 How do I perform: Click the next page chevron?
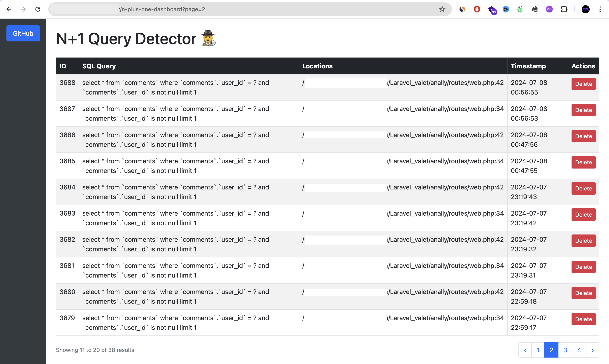point(592,350)
